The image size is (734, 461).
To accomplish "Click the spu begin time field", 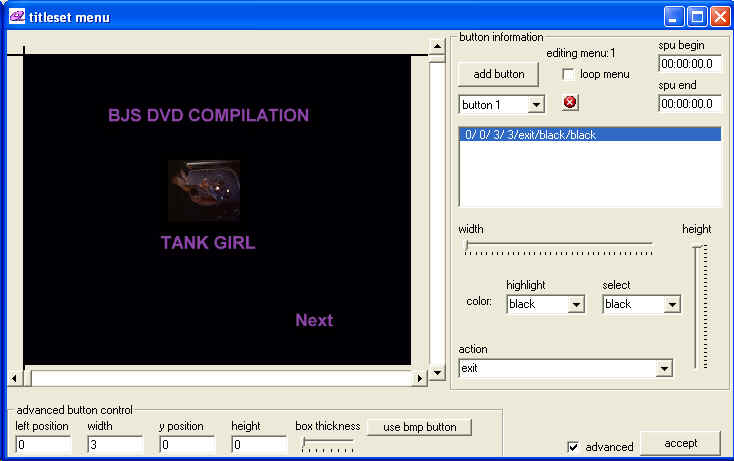I will click(690, 64).
